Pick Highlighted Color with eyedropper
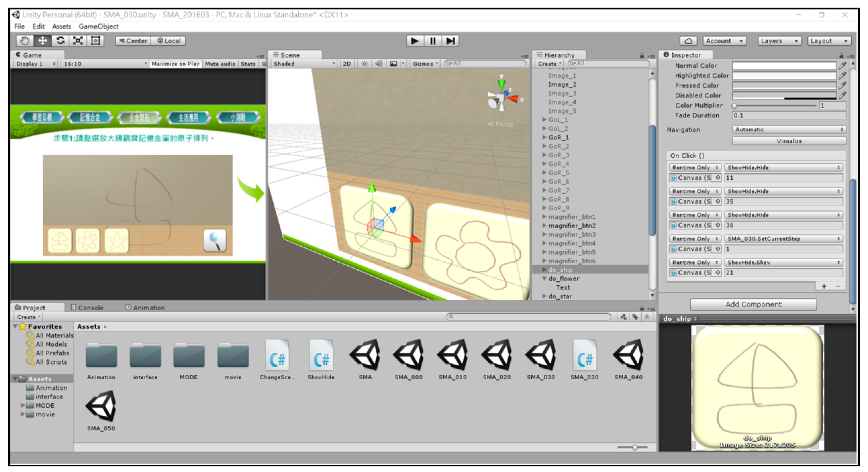Screen dimensions: 868x472 point(842,76)
